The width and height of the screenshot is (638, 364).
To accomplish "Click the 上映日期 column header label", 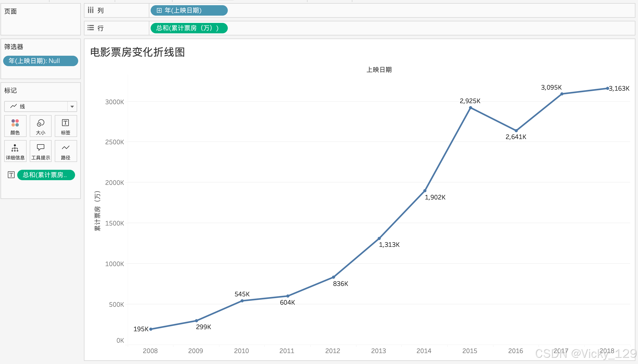I will click(379, 70).
